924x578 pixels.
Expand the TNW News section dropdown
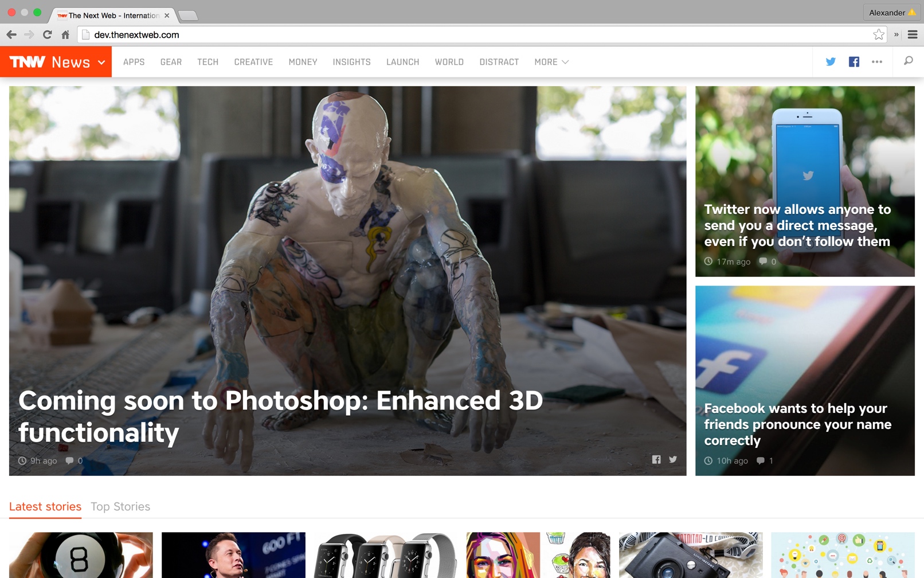[x=101, y=63]
